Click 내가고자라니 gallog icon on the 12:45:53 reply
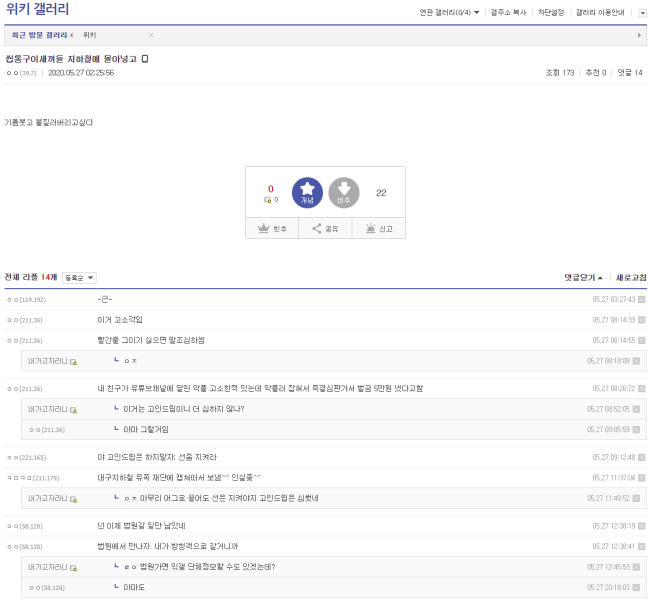652x600 pixels. pyautogui.click(x=74, y=568)
